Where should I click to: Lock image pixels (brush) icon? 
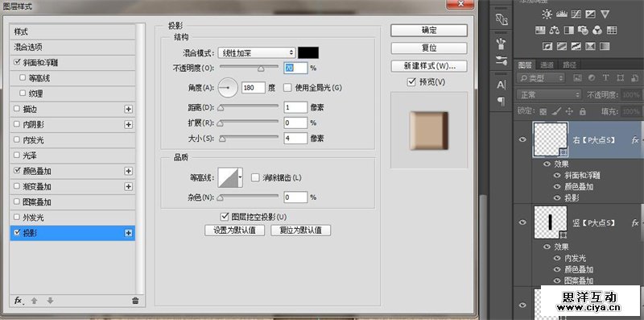[x=555, y=111]
